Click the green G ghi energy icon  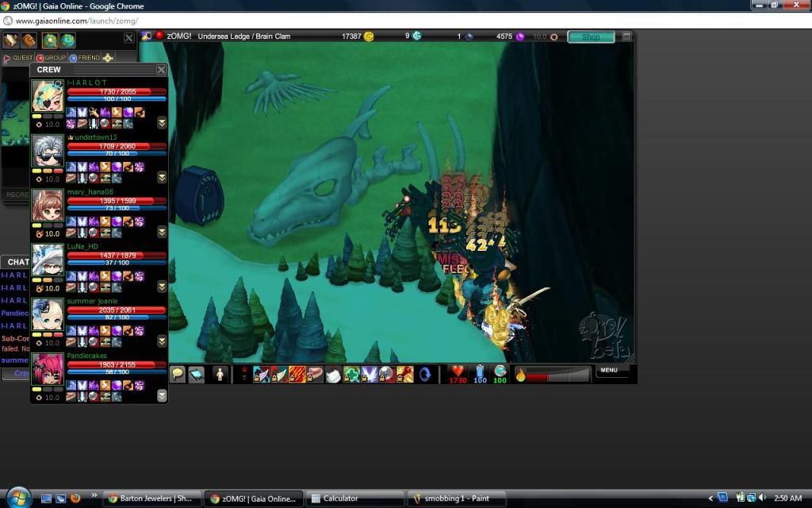500,371
